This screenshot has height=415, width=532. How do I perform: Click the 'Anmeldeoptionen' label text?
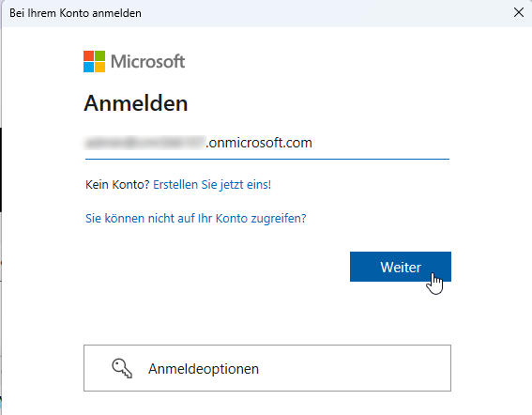(204, 369)
